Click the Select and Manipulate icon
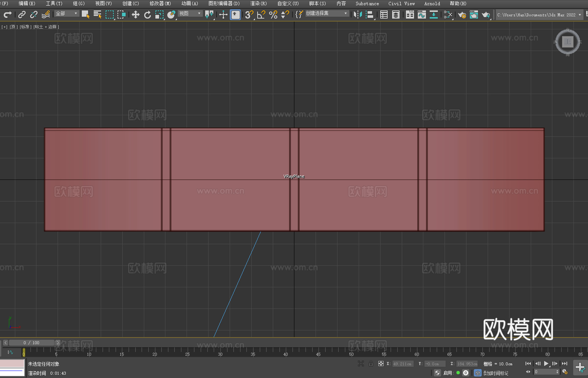The width and height of the screenshot is (588, 378). pyautogui.click(x=223, y=14)
